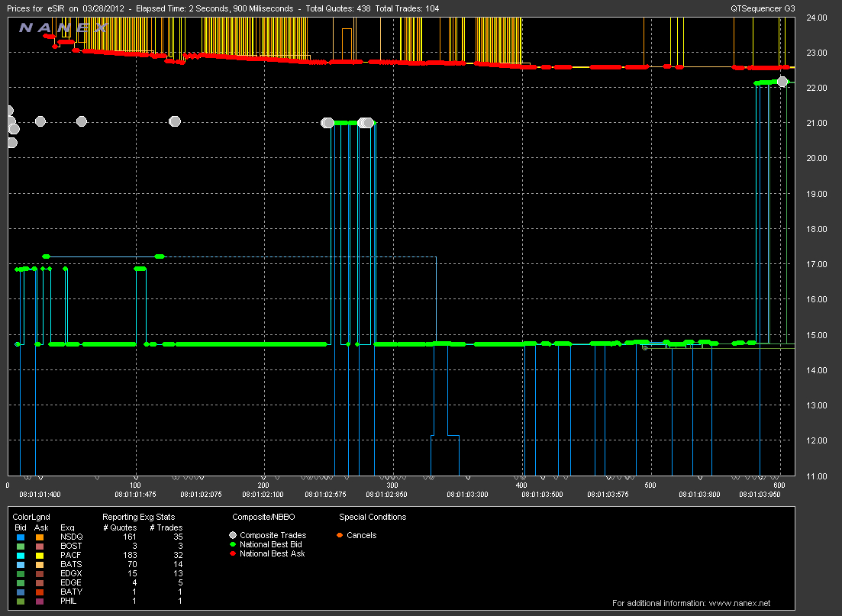Click the Cancels orange legend dot
Image resolution: width=842 pixels, height=616 pixels.
coord(340,535)
